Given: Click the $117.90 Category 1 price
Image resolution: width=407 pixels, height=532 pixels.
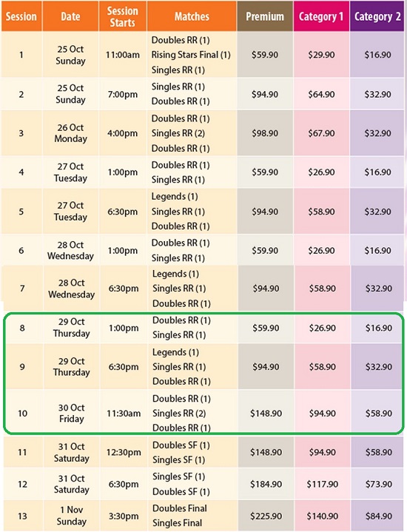Looking at the screenshot, I should pos(323,484).
